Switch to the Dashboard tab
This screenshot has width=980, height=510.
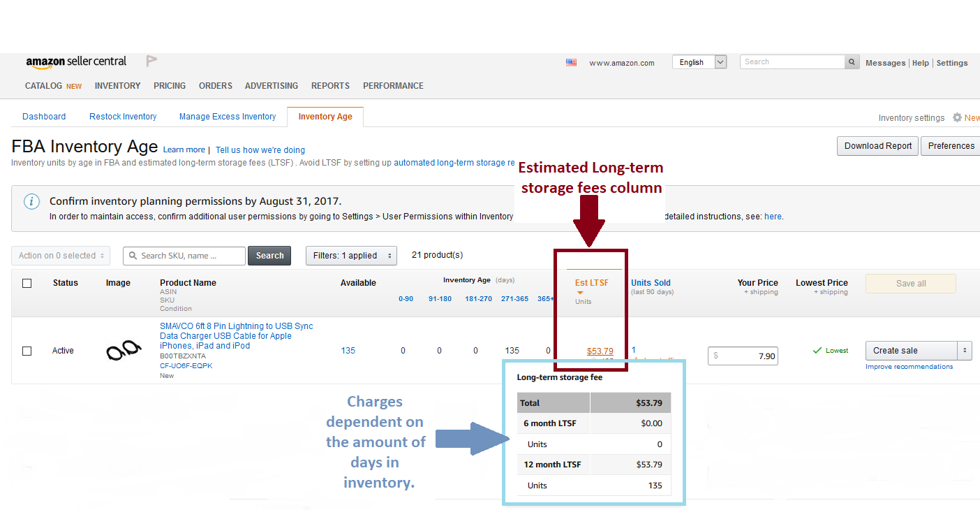tap(44, 117)
